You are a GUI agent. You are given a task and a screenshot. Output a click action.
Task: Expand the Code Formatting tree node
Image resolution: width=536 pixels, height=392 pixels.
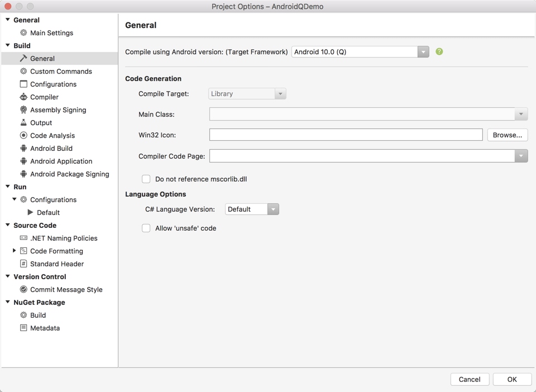tap(15, 251)
